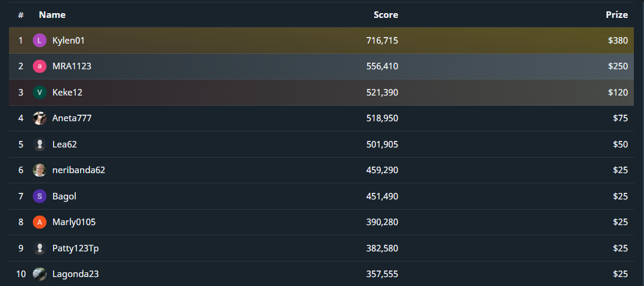Click the $380 first place prize
The width and height of the screenshot is (644, 286).
[x=618, y=41]
